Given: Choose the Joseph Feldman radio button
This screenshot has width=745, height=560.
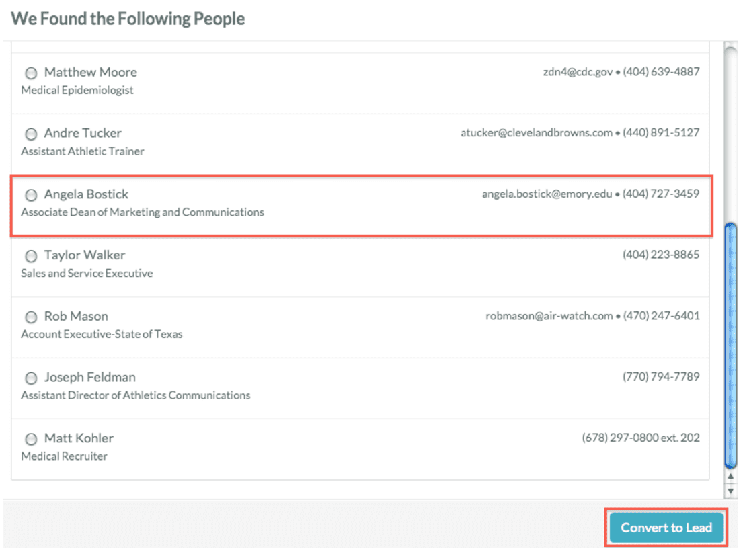Looking at the screenshot, I should (x=31, y=378).
